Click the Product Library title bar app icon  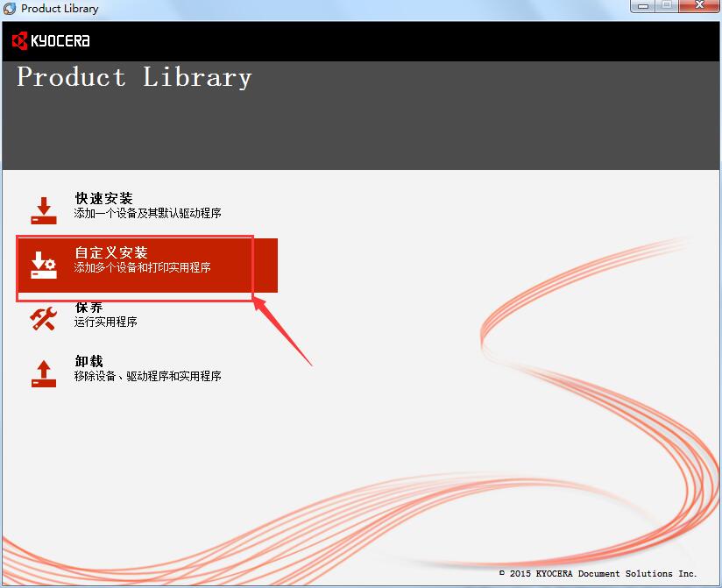pos(10,9)
